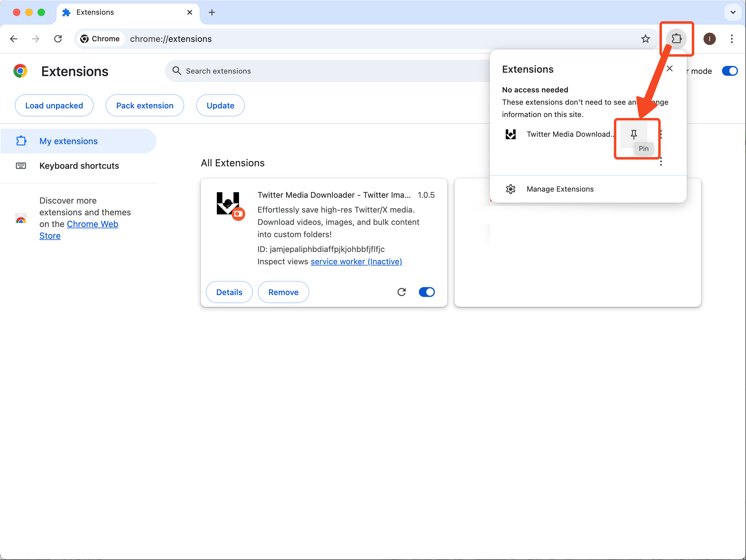
Task: Close the Extensions popup panel
Action: pyautogui.click(x=669, y=68)
